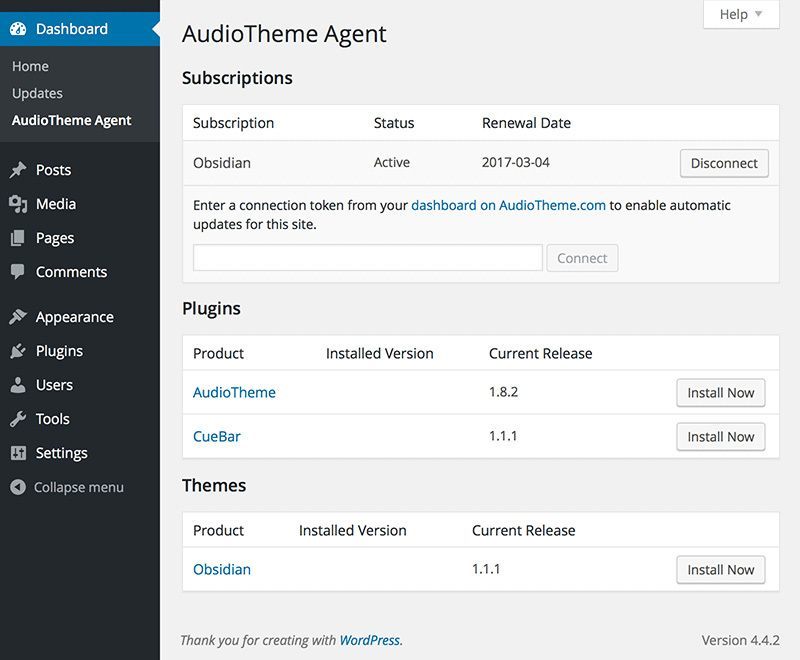Click the Comments speech bubble icon

click(18, 272)
